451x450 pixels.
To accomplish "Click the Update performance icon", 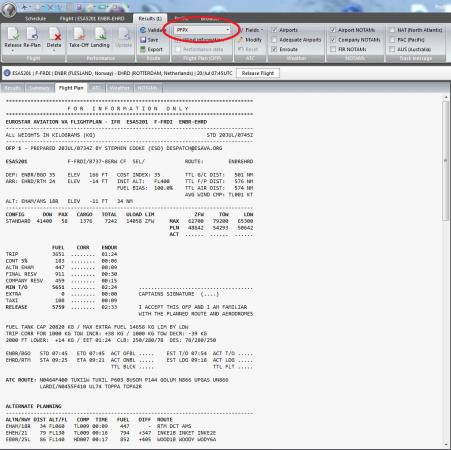I will 124,37.
